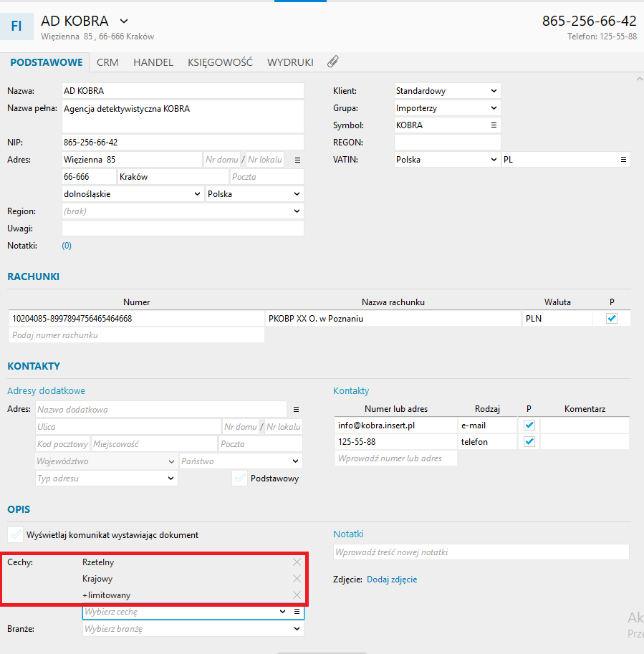
Task: Open menu icon next to Wybierz cechę
Action: (297, 612)
